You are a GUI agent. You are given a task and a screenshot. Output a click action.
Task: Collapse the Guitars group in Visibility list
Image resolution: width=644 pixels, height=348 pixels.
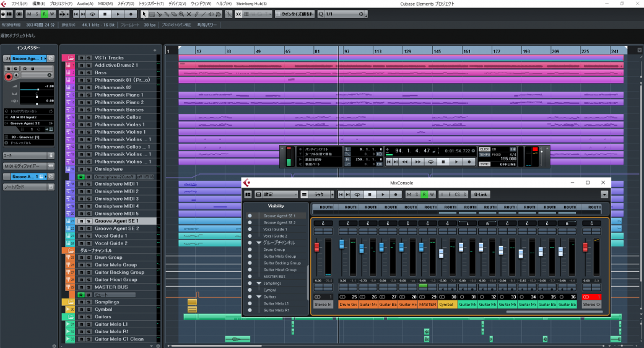tap(259, 297)
